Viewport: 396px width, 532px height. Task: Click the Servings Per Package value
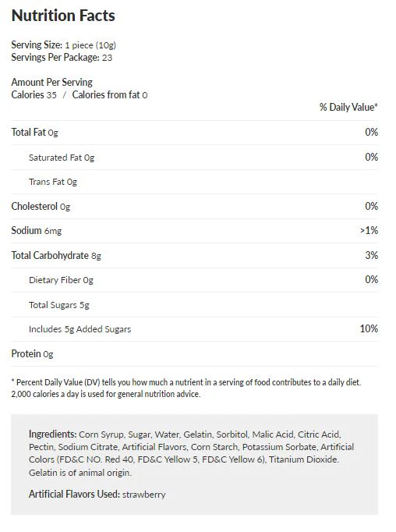pos(107,58)
